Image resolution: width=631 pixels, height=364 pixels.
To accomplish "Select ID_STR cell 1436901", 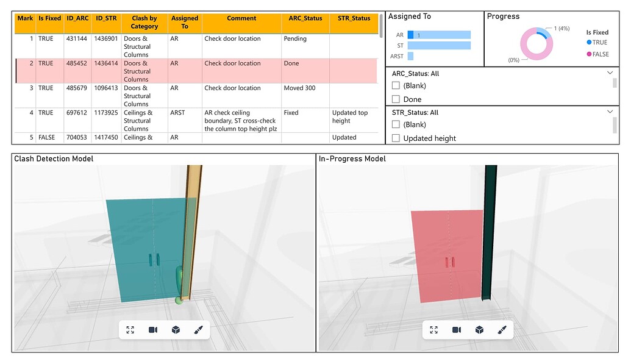I will click(x=106, y=38).
